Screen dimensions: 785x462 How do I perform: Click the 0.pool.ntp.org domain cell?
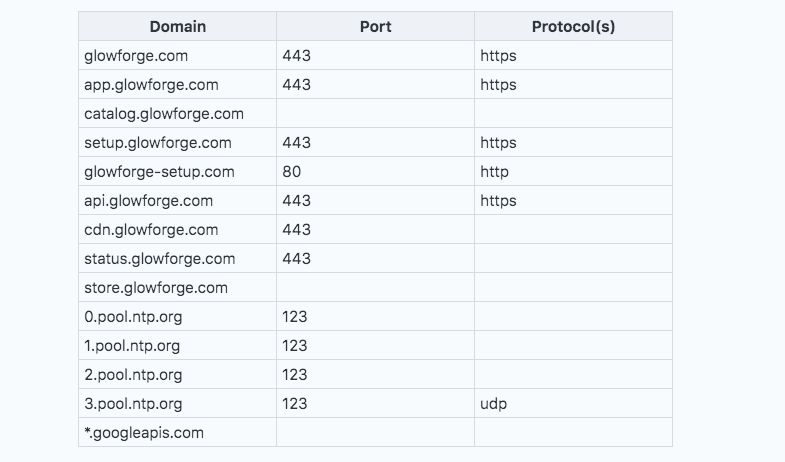tap(132, 317)
